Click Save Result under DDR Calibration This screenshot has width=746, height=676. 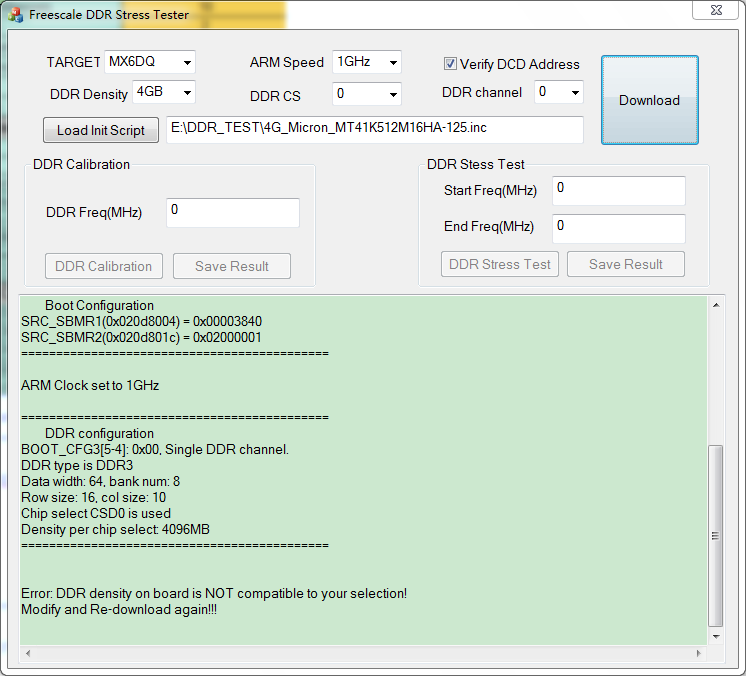coord(232,266)
